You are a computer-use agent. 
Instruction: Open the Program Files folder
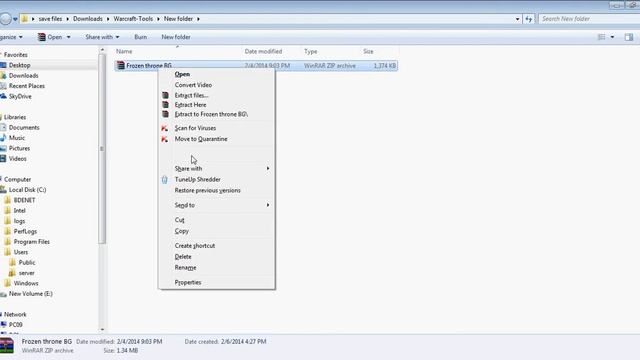(31, 242)
